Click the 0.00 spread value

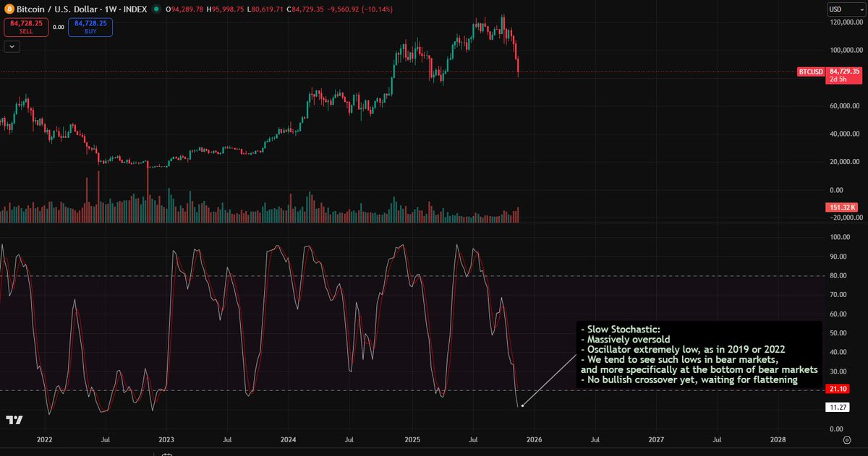(58, 27)
